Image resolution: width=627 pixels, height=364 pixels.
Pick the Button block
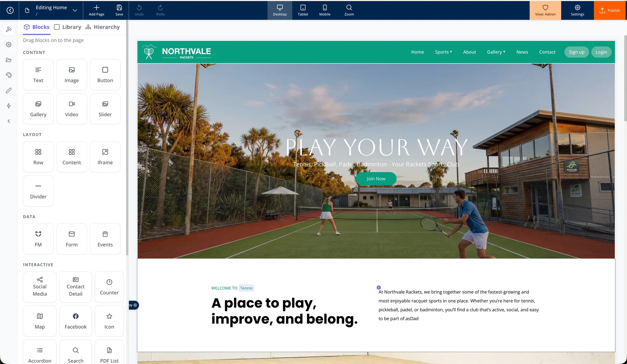(x=105, y=75)
